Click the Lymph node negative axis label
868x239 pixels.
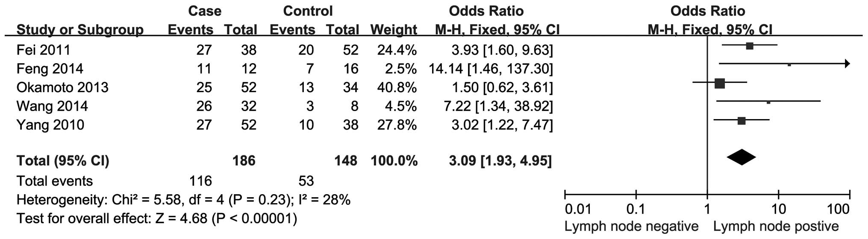coord(631,226)
